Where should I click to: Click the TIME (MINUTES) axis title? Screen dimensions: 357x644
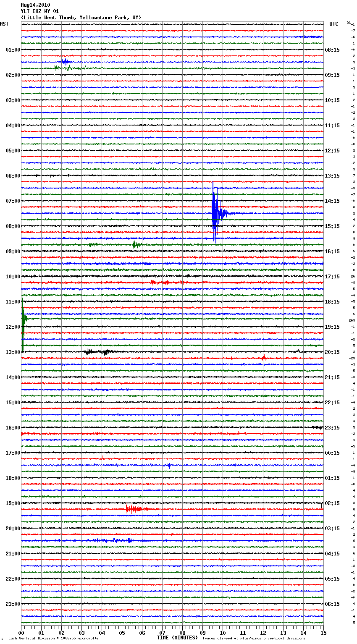177,638
